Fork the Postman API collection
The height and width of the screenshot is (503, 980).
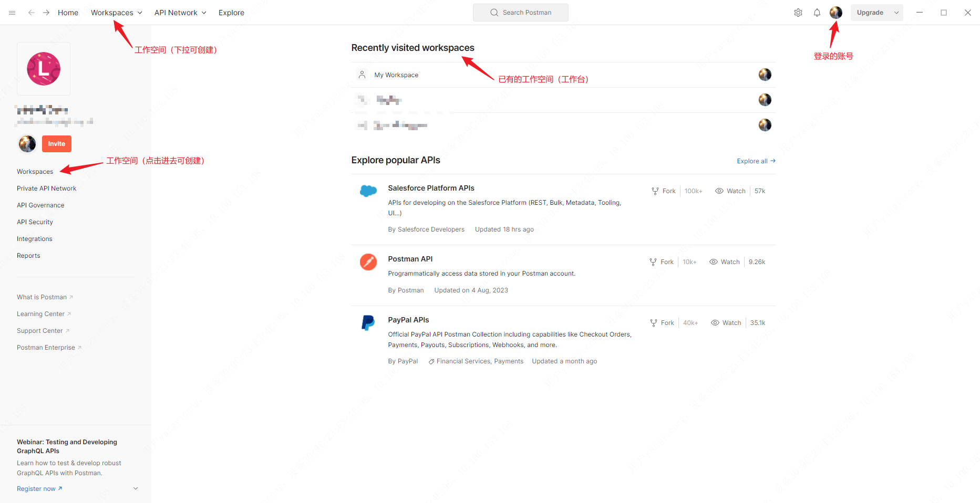662,262
